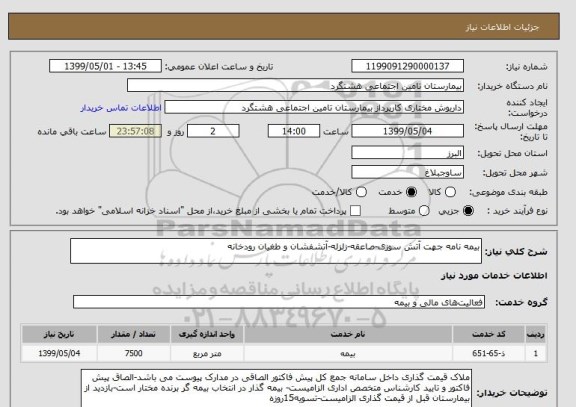This screenshot has width=576, height=407.
Task: Tick the اسناد خزانه اسلامی payment checkbox
Action: click(355, 211)
